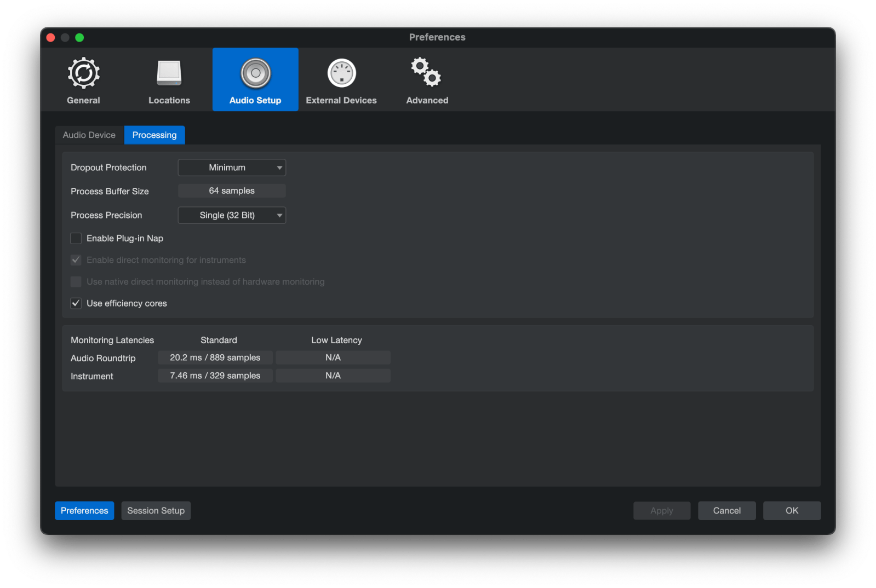Toggle Enable direct monitoring for instruments
Image resolution: width=876 pixels, height=588 pixels.
(x=76, y=260)
